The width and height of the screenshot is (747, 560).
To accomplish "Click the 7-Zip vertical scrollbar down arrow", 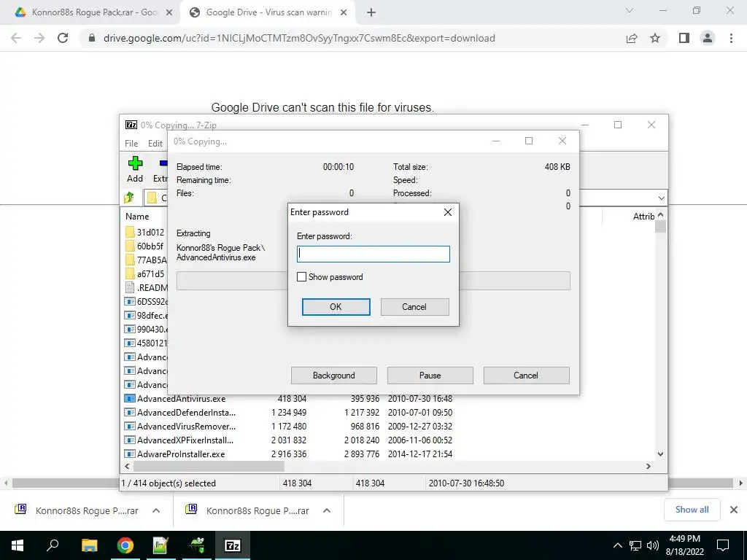I will tap(660, 454).
